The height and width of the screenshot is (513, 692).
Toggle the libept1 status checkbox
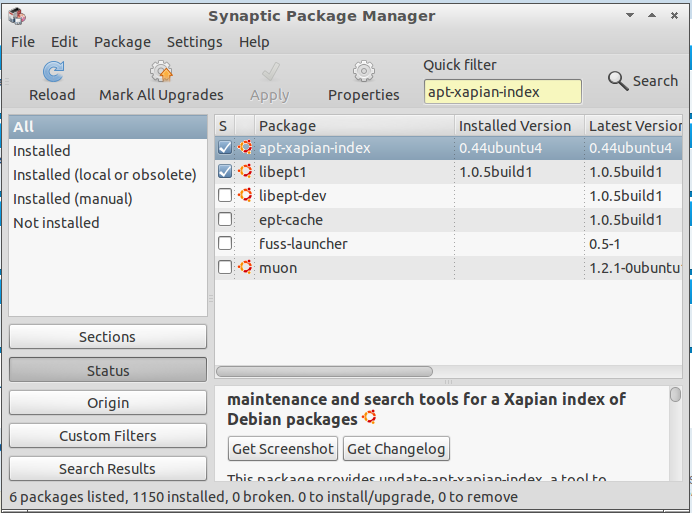point(225,171)
